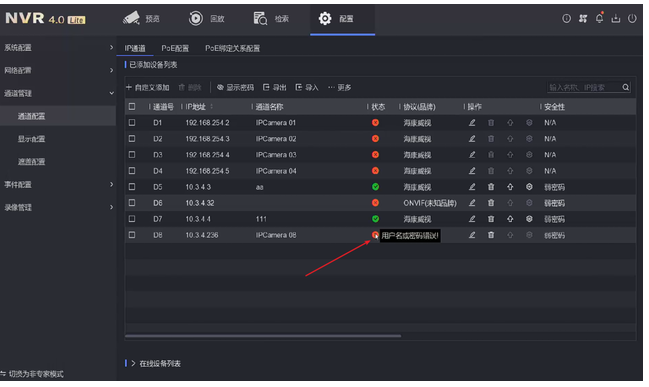Screen dimensions: 649x387
Task: Toggle the select-all checkbox in header
Action: (132, 107)
